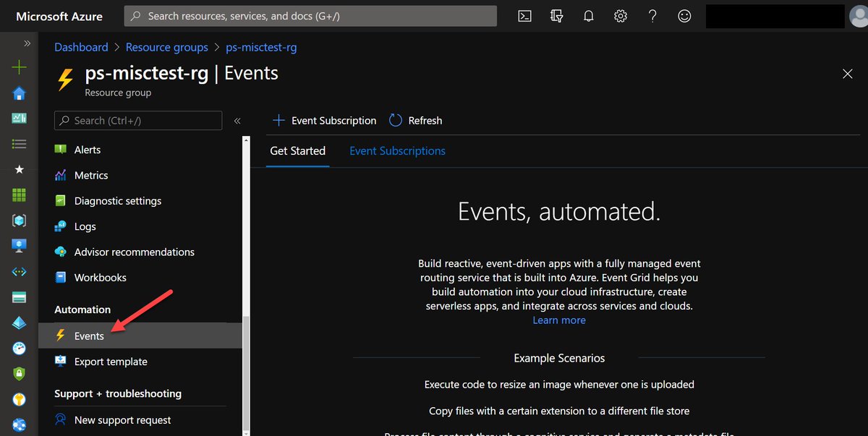868x436 pixels.
Task: Open Security Center green shield icon
Action: click(20, 374)
